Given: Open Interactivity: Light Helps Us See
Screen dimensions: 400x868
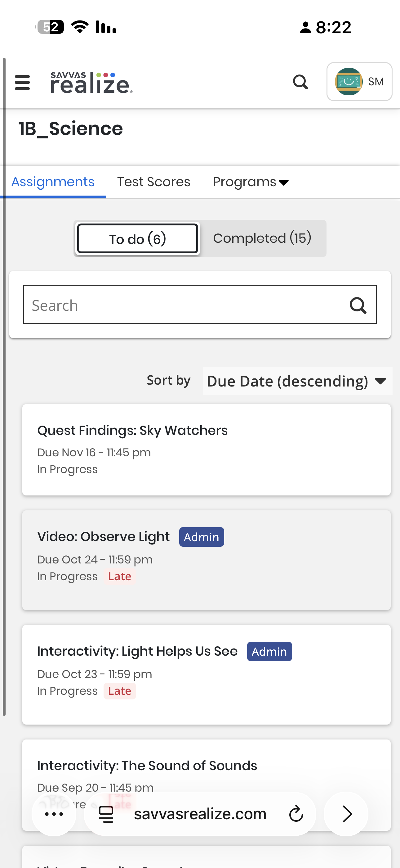Looking at the screenshot, I should (x=137, y=651).
